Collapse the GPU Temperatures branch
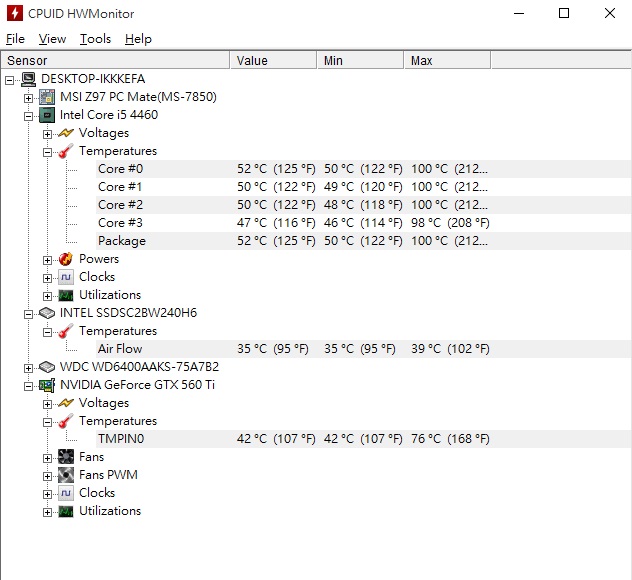The width and height of the screenshot is (632, 580). click(47, 422)
